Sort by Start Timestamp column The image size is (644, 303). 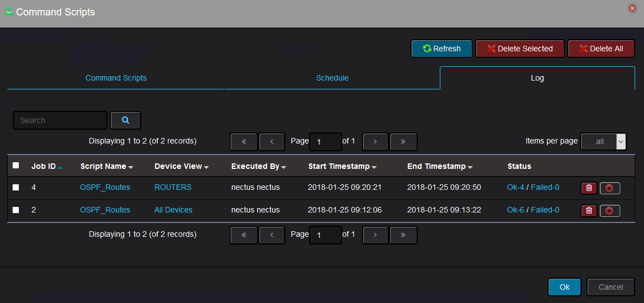tap(343, 166)
